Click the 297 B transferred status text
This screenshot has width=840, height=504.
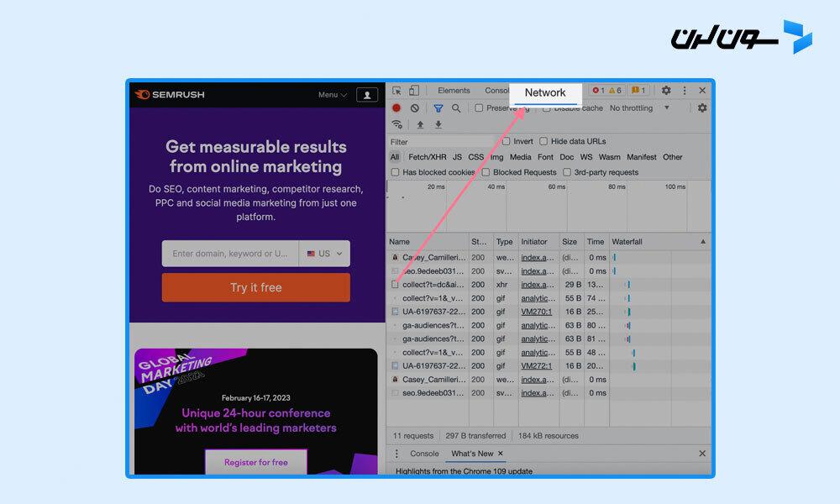(x=475, y=436)
